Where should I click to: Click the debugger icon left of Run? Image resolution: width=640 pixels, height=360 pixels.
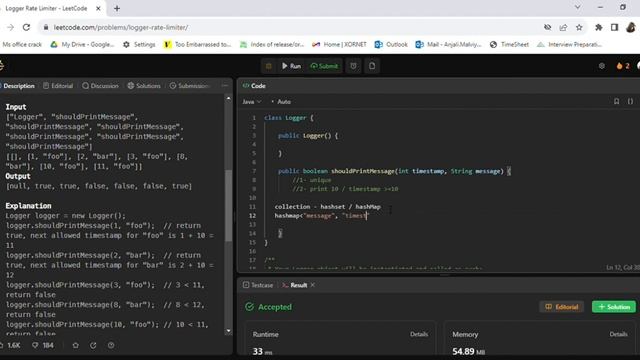pyautogui.click(x=269, y=66)
